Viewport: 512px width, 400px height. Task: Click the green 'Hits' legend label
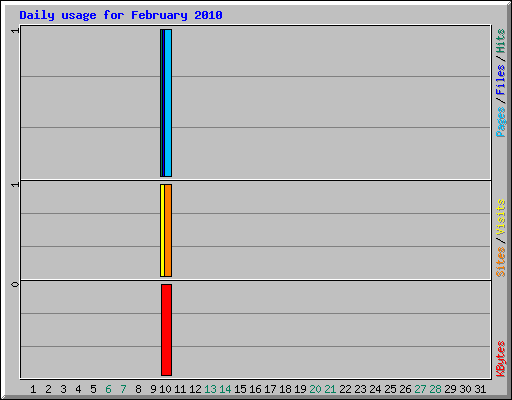pyautogui.click(x=500, y=41)
